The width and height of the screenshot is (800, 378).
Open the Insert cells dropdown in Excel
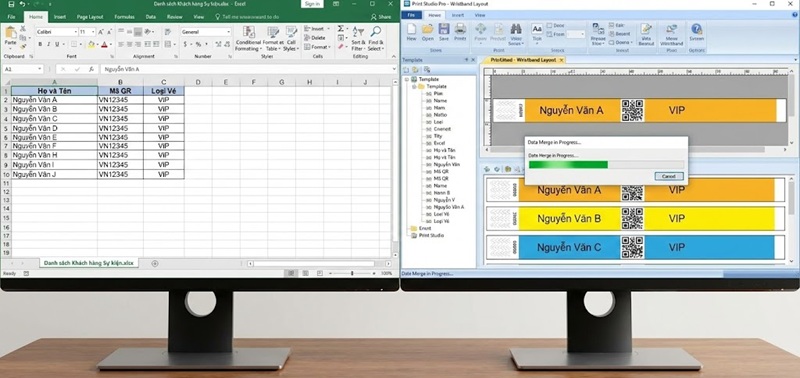(328, 29)
